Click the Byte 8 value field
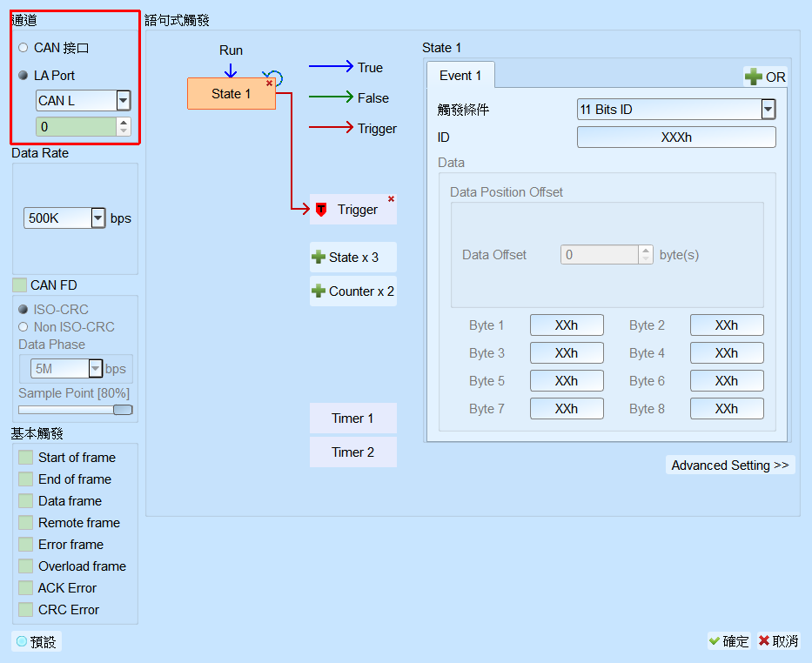 click(x=727, y=409)
